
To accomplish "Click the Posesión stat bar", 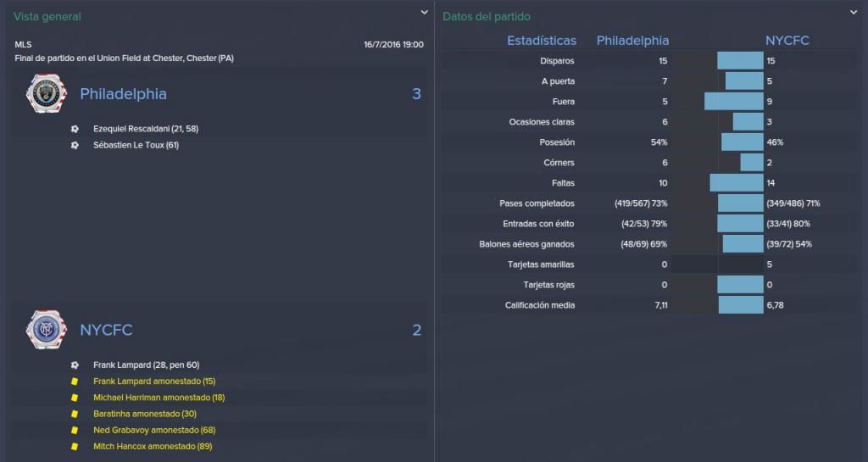I will point(743,142).
